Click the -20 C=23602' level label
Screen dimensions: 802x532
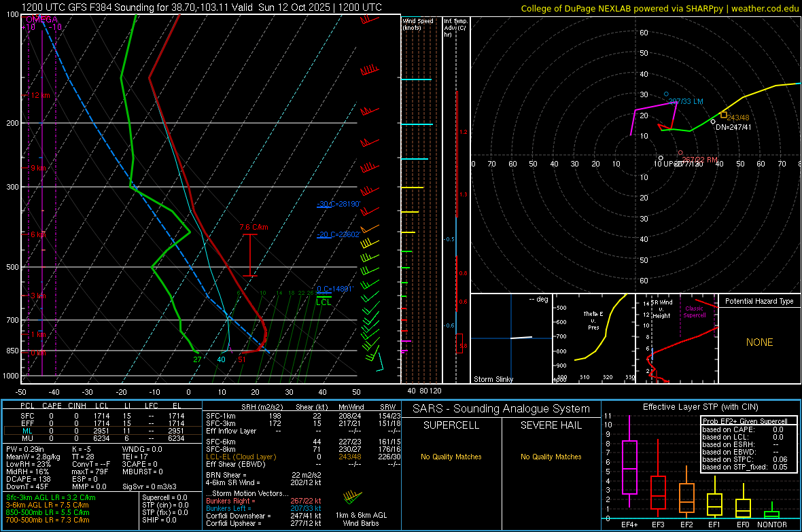(x=338, y=234)
